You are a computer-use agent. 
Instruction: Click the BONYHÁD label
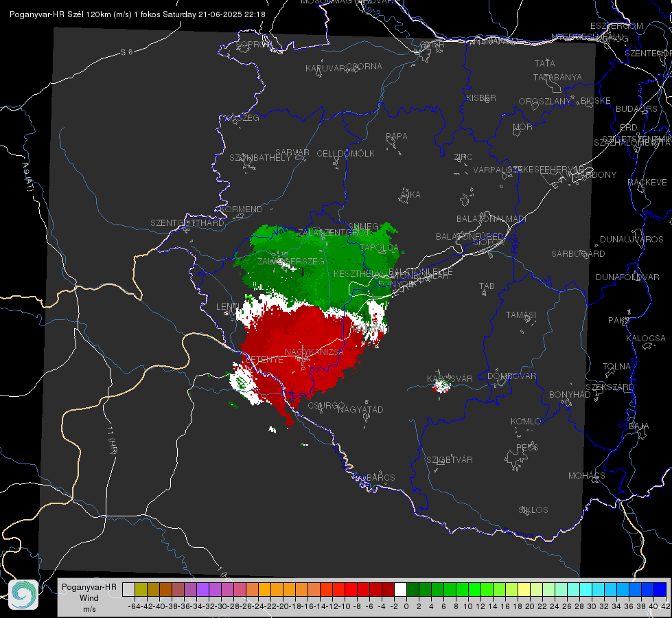pos(570,395)
